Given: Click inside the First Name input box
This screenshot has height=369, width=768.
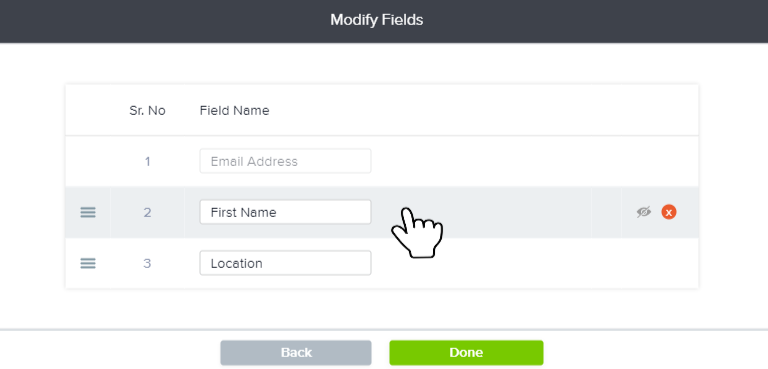Looking at the screenshot, I should [x=285, y=212].
